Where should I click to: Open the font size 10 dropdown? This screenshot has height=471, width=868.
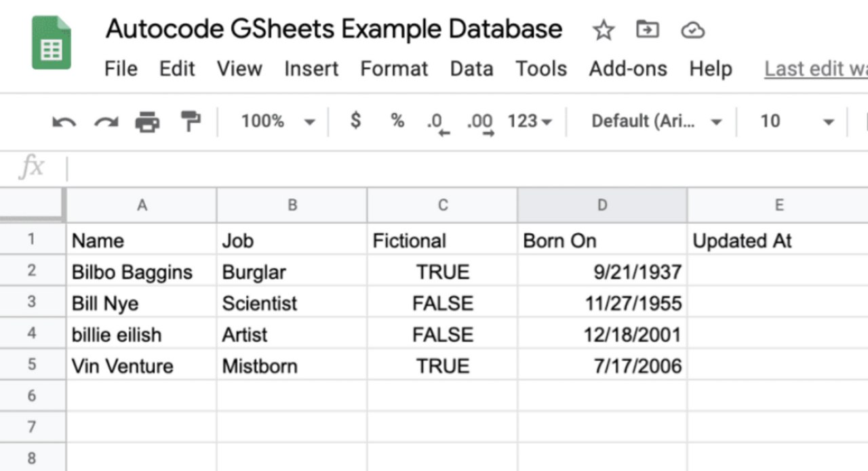coord(796,121)
